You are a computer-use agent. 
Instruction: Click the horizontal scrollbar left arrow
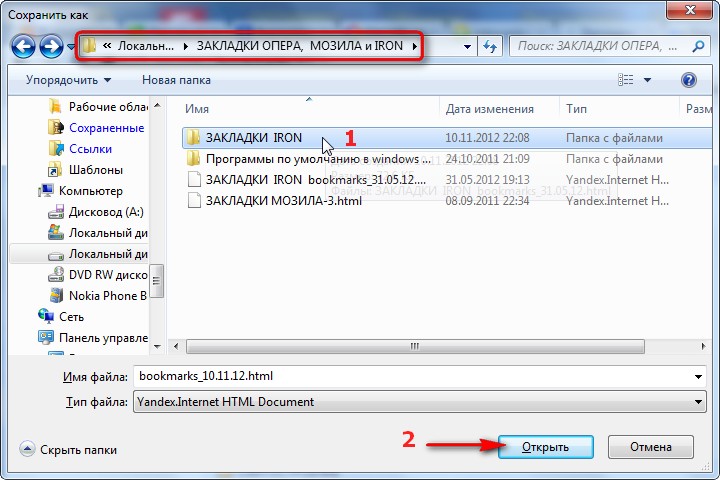click(176, 346)
